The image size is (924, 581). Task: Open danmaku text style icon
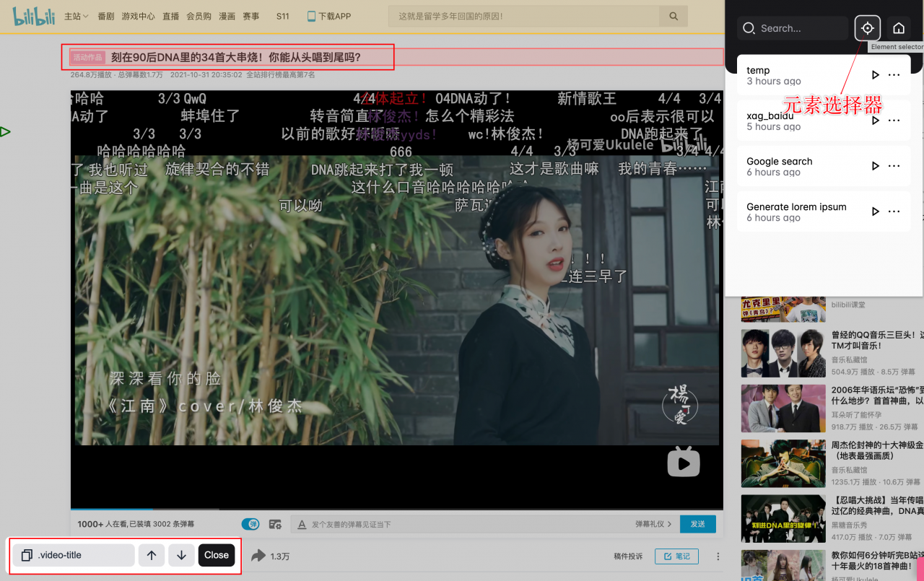(x=302, y=524)
